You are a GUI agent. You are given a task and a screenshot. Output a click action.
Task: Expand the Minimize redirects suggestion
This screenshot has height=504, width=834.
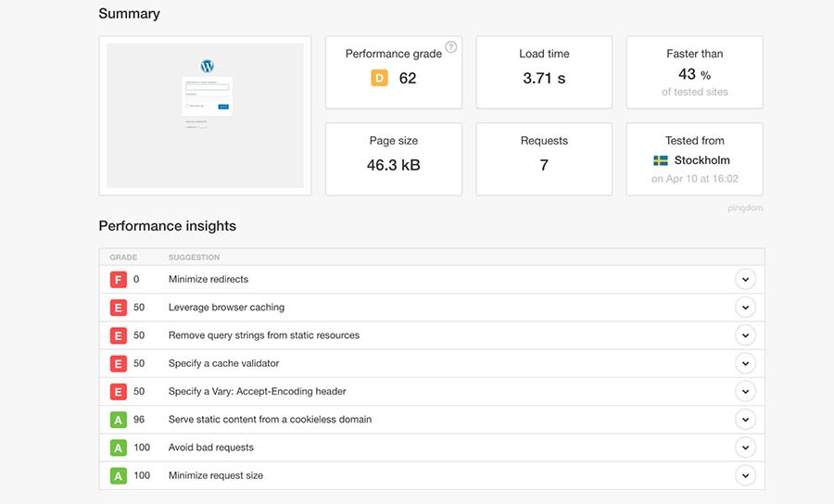[744, 280]
